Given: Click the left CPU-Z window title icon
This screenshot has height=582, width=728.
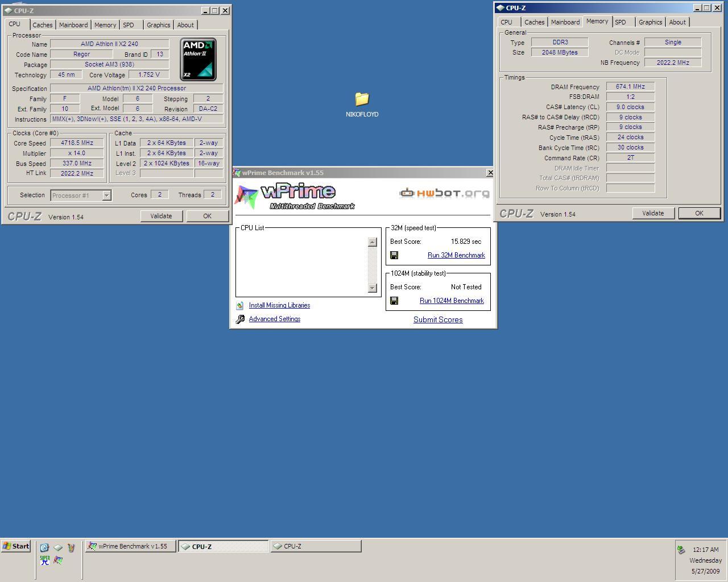Looking at the screenshot, I should [7, 10].
